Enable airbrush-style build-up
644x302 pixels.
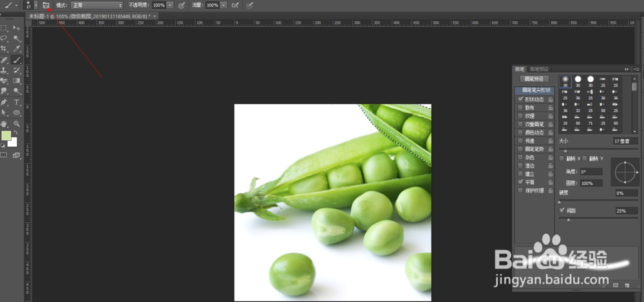pyautogui.click(x=235, y=5)
